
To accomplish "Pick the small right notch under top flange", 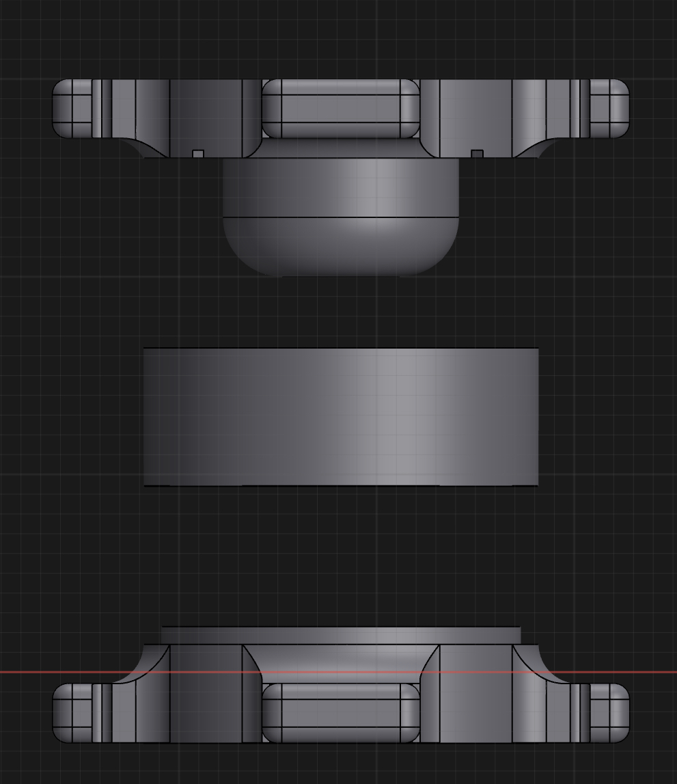I will click(477, 154).
